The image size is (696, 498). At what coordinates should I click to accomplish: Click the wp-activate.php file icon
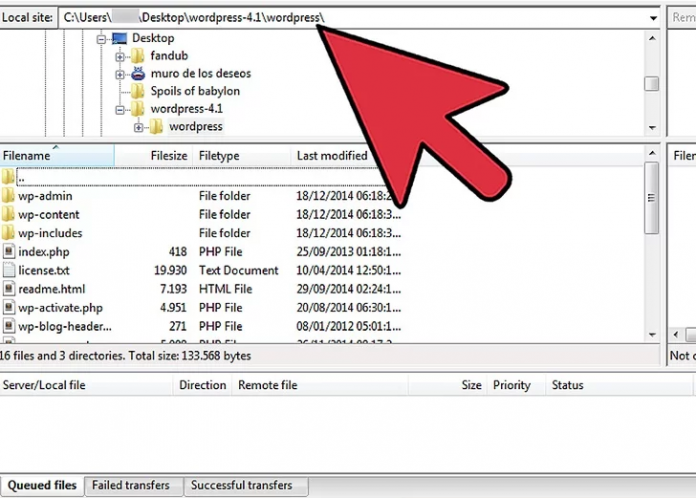point(9,308)
